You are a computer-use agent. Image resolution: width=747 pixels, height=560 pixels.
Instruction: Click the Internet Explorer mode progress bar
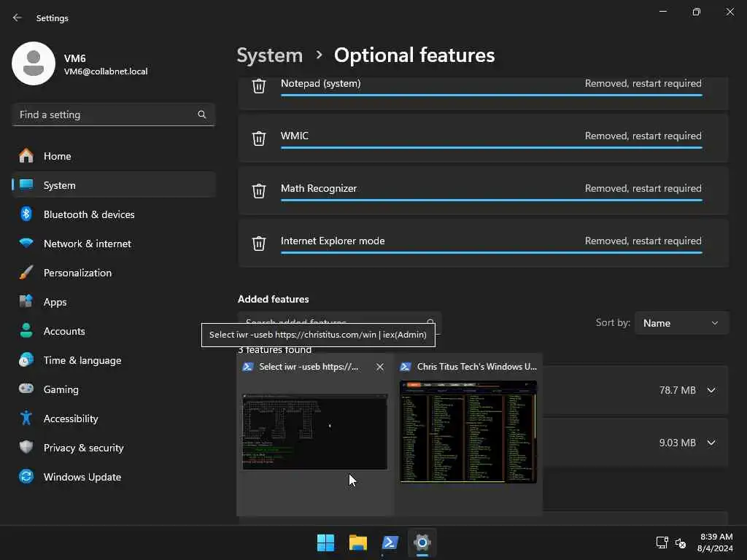click(492, 252)
